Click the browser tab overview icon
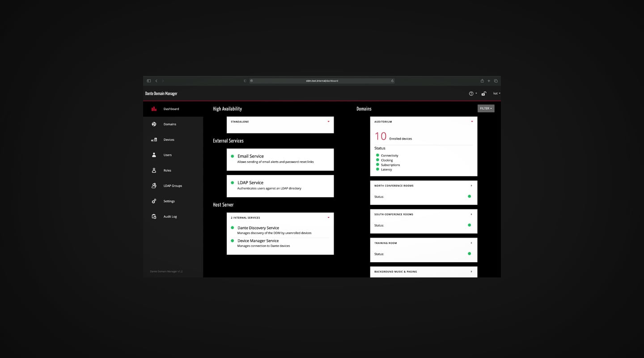The height and width of the screenshot is (358, 644). pos(496,81)
